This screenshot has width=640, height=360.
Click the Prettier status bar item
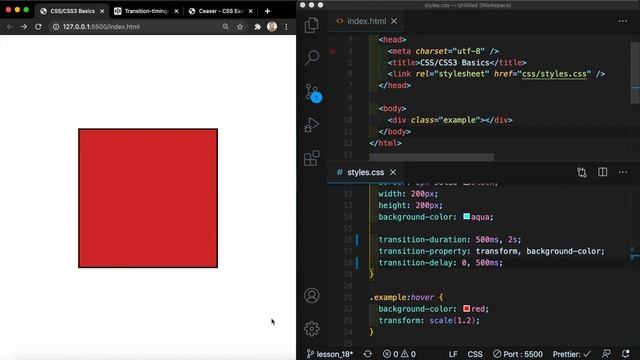[571, 354]
